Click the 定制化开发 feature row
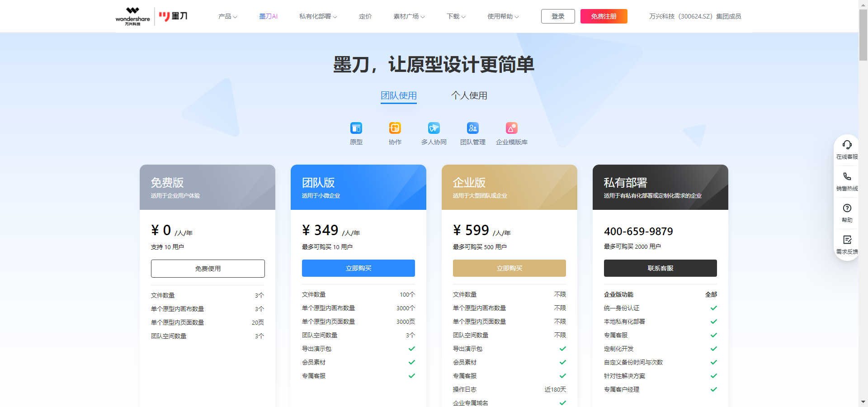This screenshot has width=868, height=407. pyautogui.click(x=660, y=349)
